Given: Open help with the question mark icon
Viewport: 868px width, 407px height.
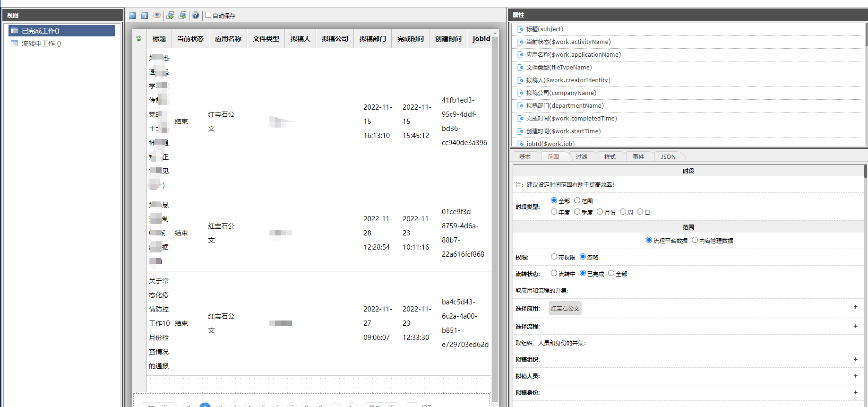Looking at the screenshot, I should click(196, 16).
